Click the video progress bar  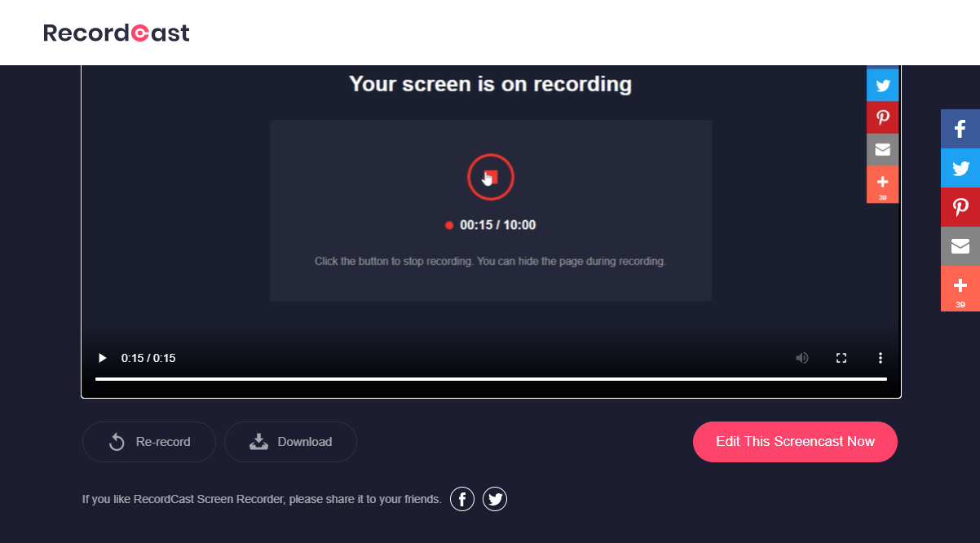point(491,379)
